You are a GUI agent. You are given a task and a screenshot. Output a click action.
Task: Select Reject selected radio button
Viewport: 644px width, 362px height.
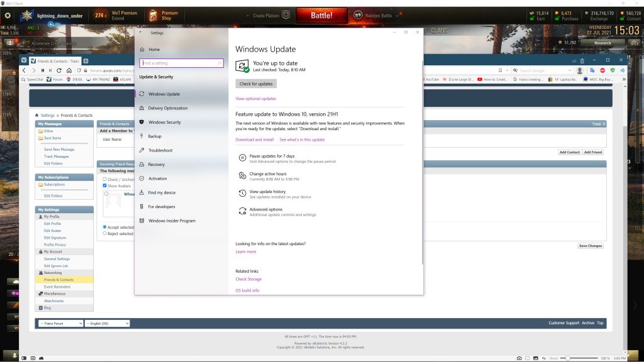(x=105, y=233)
